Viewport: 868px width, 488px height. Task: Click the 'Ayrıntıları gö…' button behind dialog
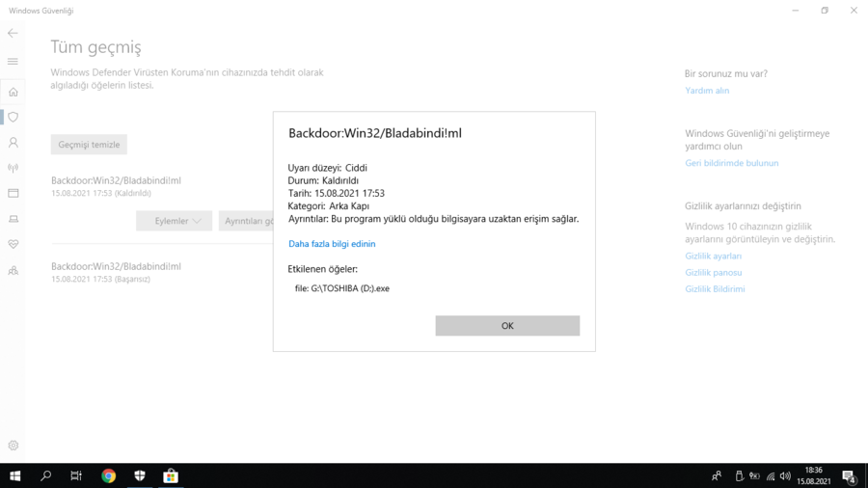pyautogui.click(x=246, y=221)
